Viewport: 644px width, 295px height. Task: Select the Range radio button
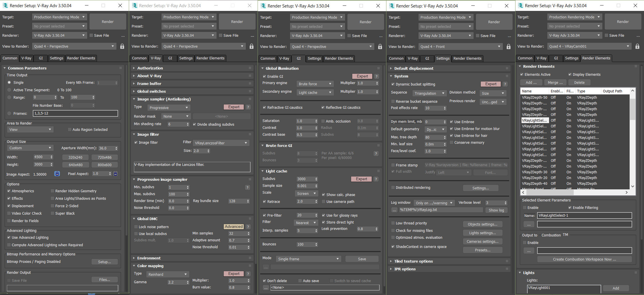pyautogui.click(x=9, y=97)
